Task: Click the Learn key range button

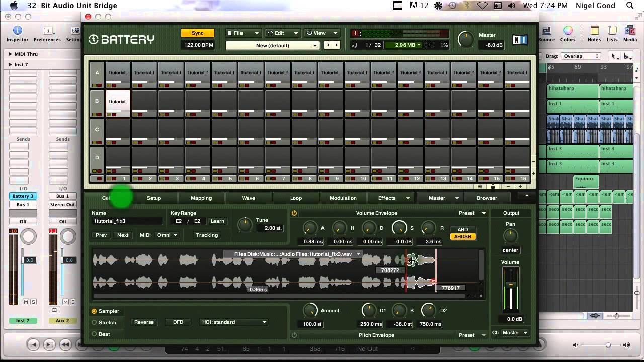Action: click(217, 221)
